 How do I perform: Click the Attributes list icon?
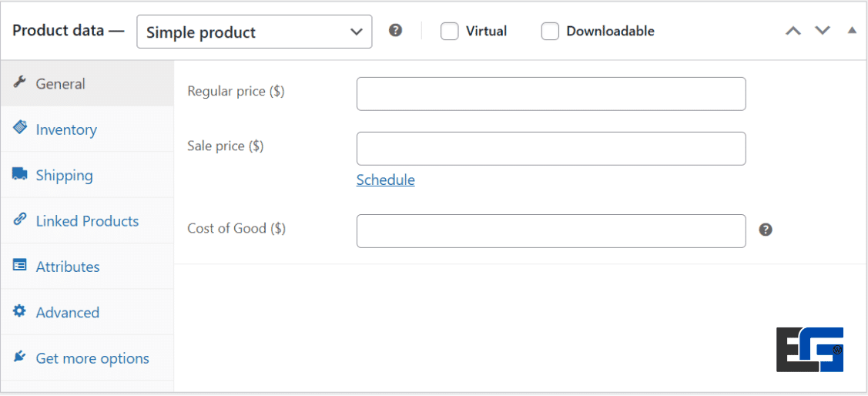point(20,266)
